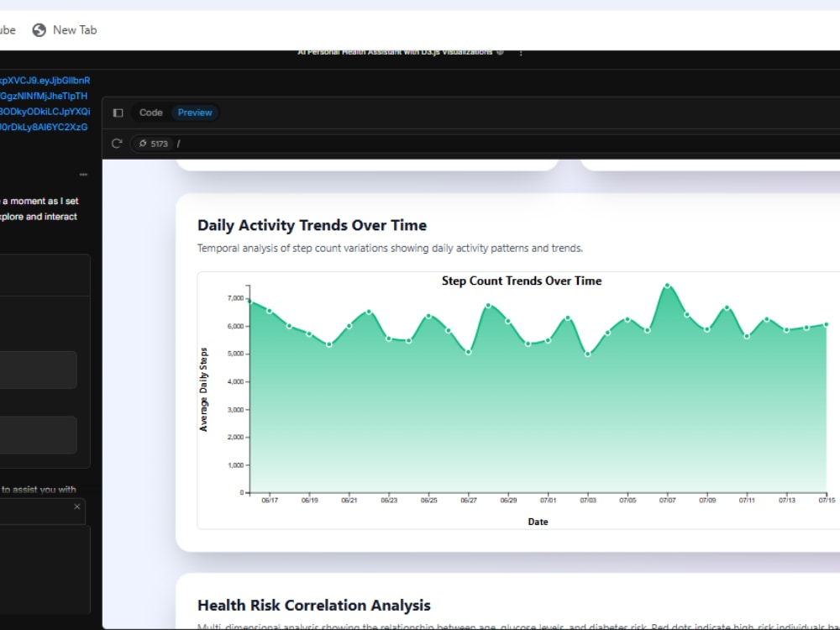840x630 pixels.
Task: Click the Temporal analysis description text
Action: point(390,249)
